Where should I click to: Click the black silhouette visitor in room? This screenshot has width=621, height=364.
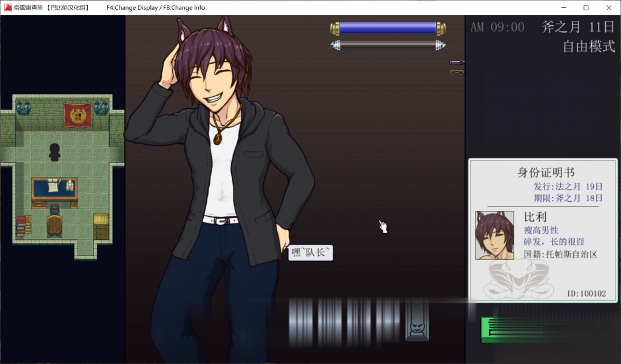coord(55,152)
